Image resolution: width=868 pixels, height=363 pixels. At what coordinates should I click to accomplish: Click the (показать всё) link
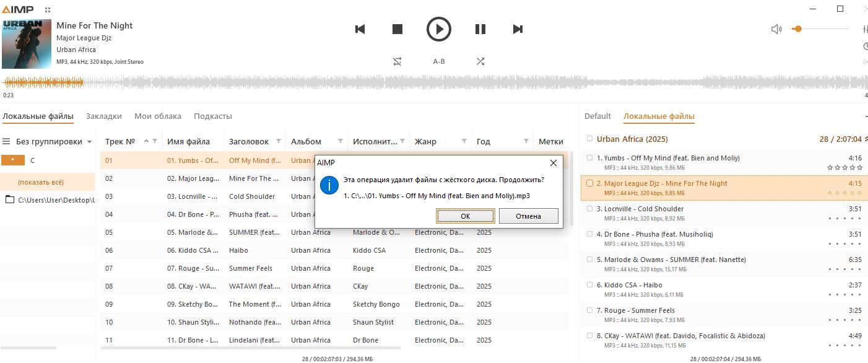click(41, 182)
